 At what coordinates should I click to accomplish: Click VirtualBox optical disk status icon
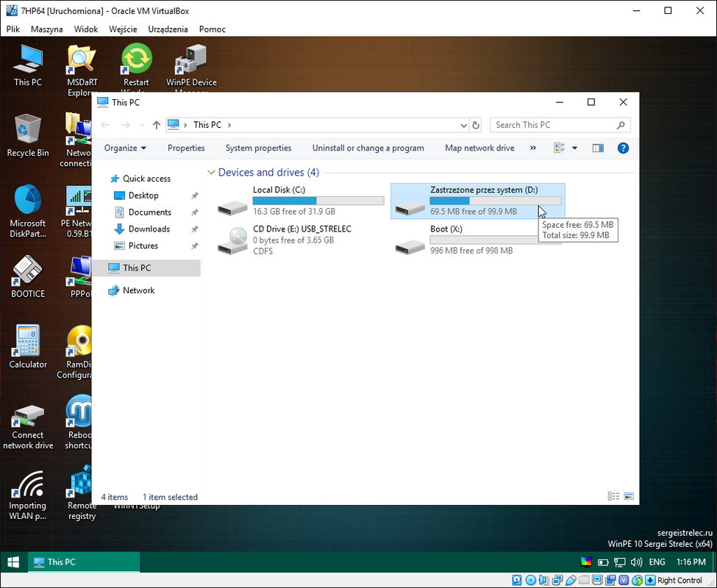pyautogui.click(x=530, y=580)
